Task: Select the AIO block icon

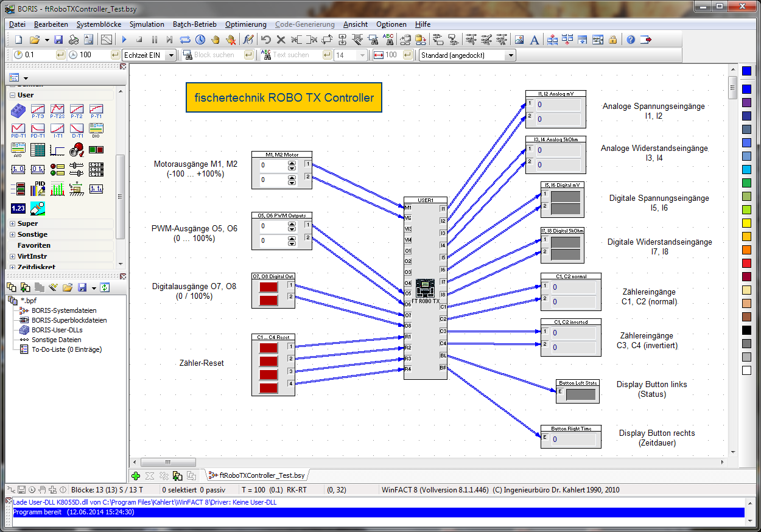Action: [18, 149]
